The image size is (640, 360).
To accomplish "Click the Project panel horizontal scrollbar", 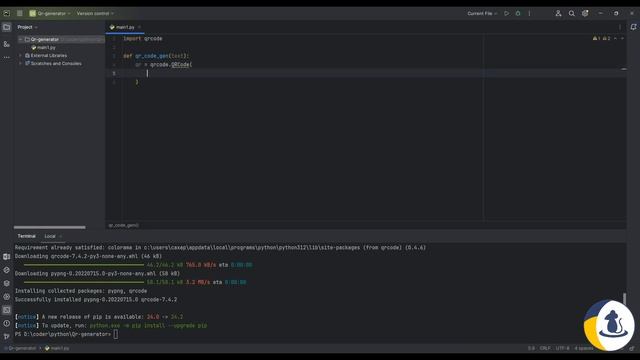I will point(49,227).
